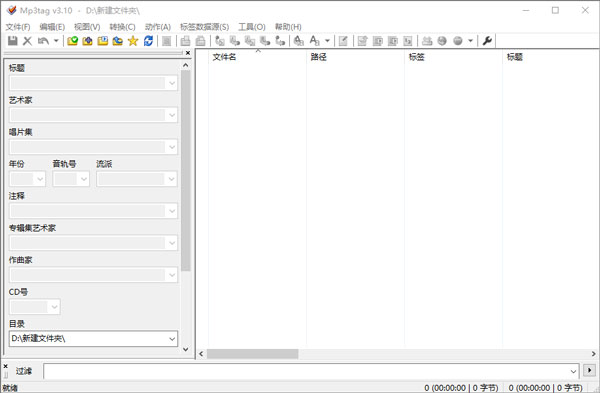Sort by the 路径 column header
The image size is (600, 393).
[x=355, y=57]
